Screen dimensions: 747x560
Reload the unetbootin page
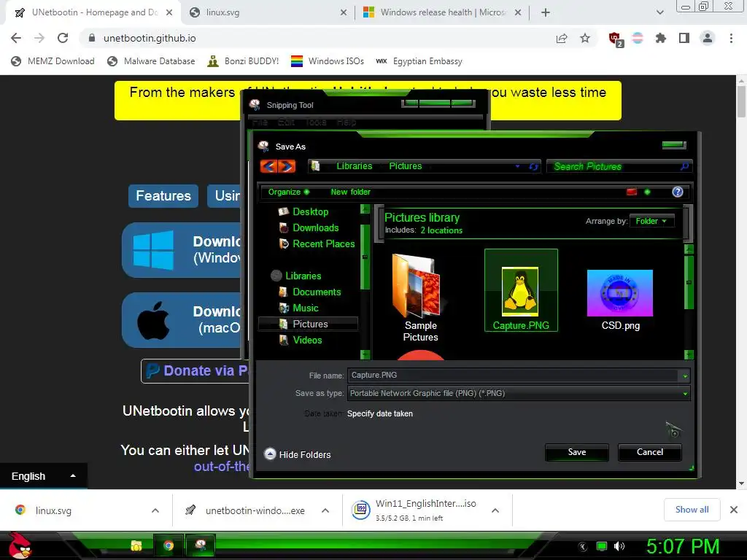(63, 38)
